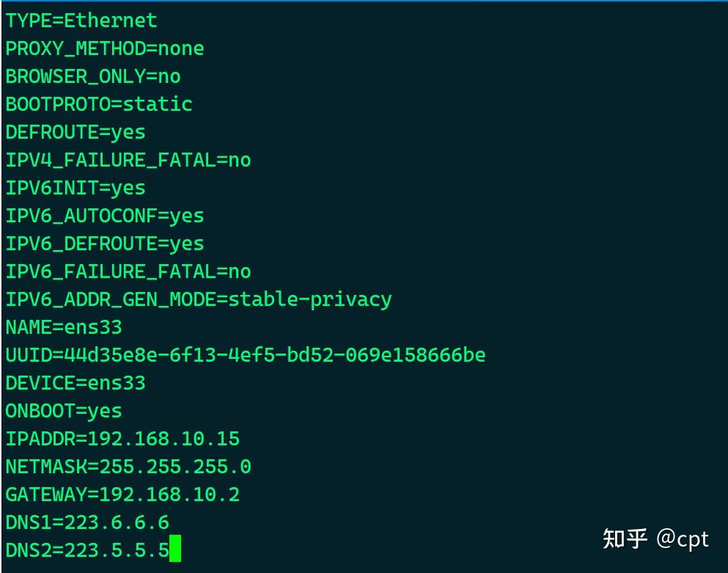The width and height of the screenshot is (728, 573).
Task: Select the BOOTPROTO=static line
Action: (x=99, y=104)
